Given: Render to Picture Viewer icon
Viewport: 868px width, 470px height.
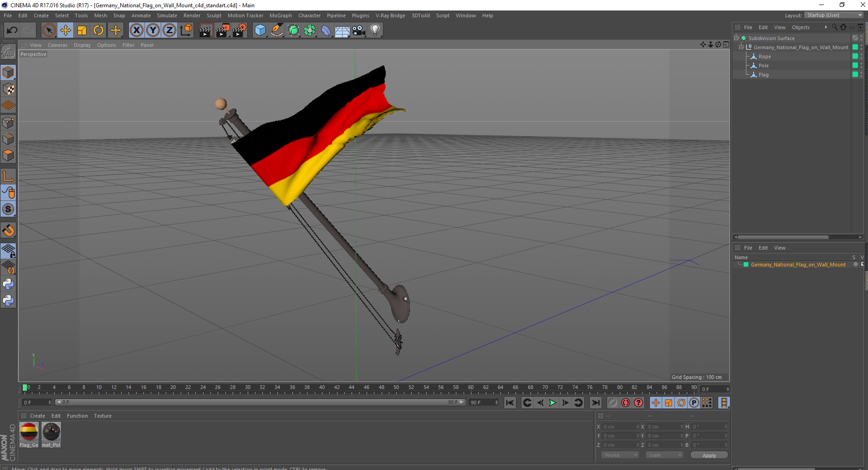Looking at the screenshot, I should coord(223,31).
